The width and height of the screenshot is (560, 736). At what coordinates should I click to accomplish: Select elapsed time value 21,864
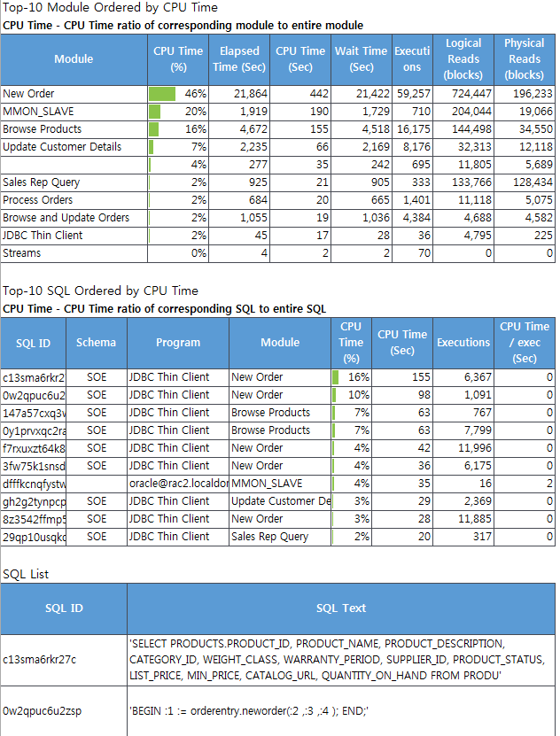pyautogui.click(x=251, y=94)
